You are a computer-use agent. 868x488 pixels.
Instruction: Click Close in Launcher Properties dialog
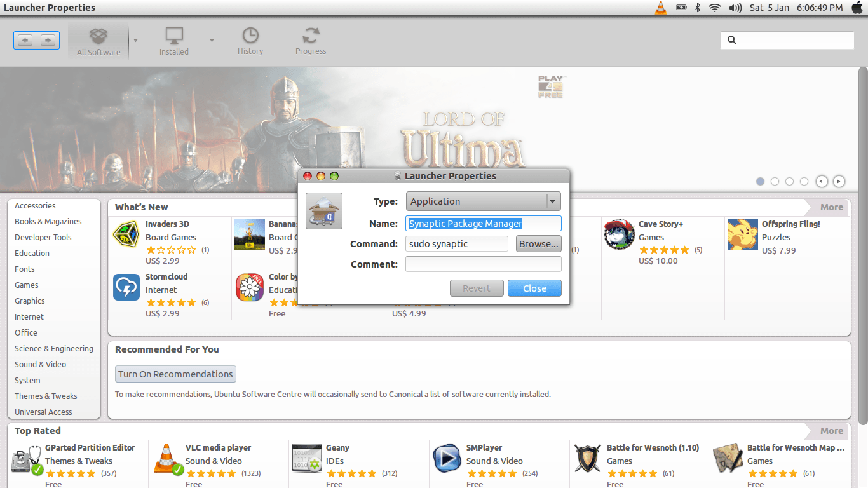click(x=534, y=288)
